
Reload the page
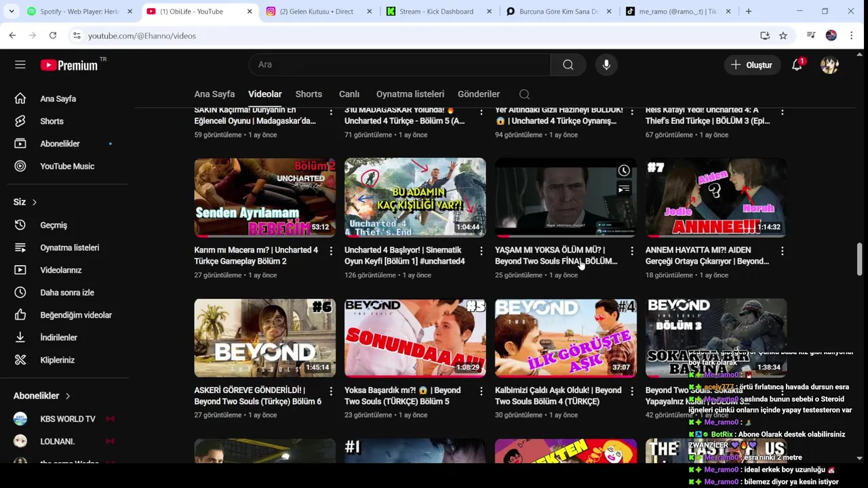click(x=53, y=35)
